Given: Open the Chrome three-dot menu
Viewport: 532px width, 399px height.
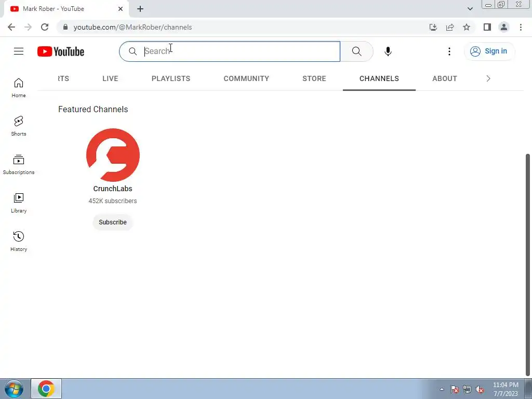Looking at the screenshot, I should [521, 27].
